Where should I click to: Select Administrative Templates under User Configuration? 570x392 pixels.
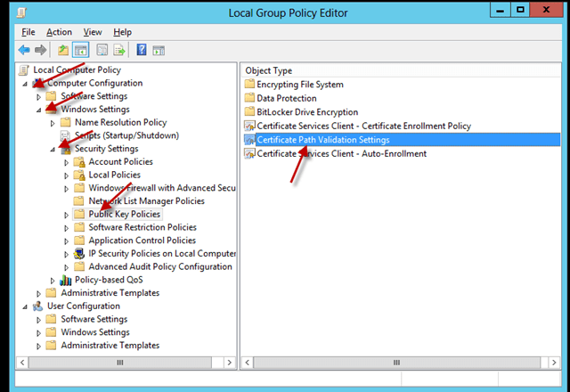110,346
